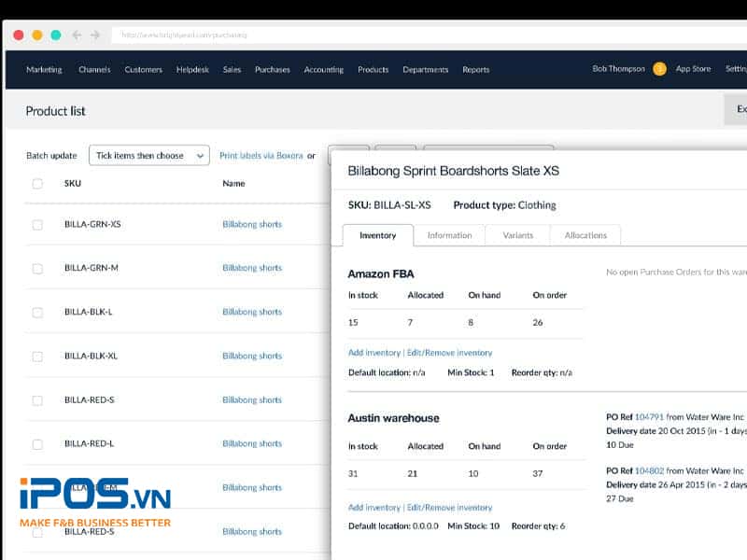Click Add inventory under Amazon FBA
747x560 pixels.
[x=373, y=353]
